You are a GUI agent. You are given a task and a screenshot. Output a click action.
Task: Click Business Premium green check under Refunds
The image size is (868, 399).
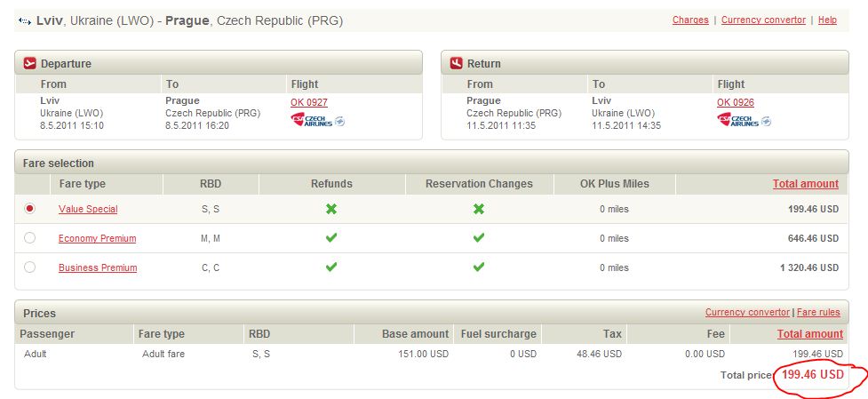[x=331, y=267]
